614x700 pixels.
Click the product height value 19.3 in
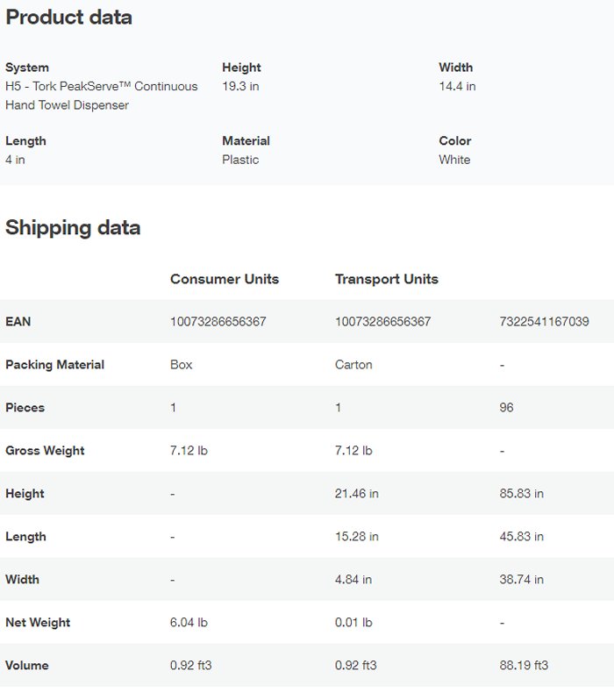[x=240, y=87]
